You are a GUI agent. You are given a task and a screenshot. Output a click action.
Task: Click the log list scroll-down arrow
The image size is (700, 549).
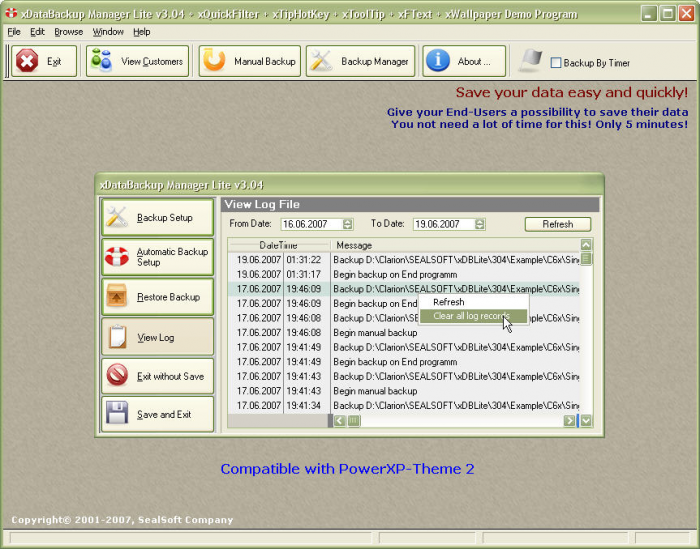pyautogui.click(x=586, y=420)
